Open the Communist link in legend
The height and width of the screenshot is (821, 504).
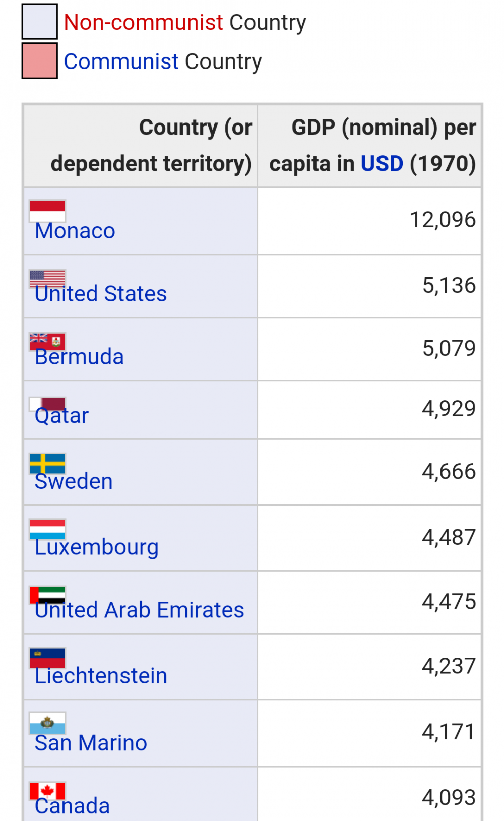coord(121,62)
